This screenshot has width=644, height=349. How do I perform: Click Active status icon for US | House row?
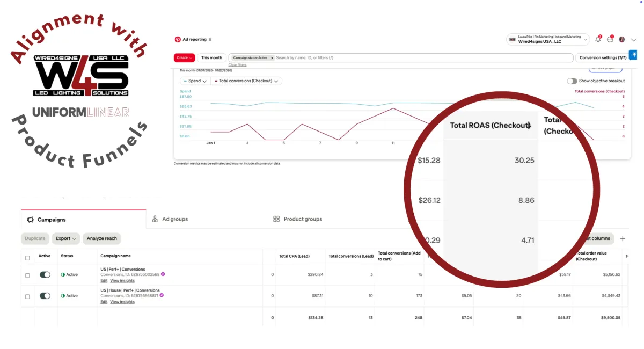tap(63, 296)
